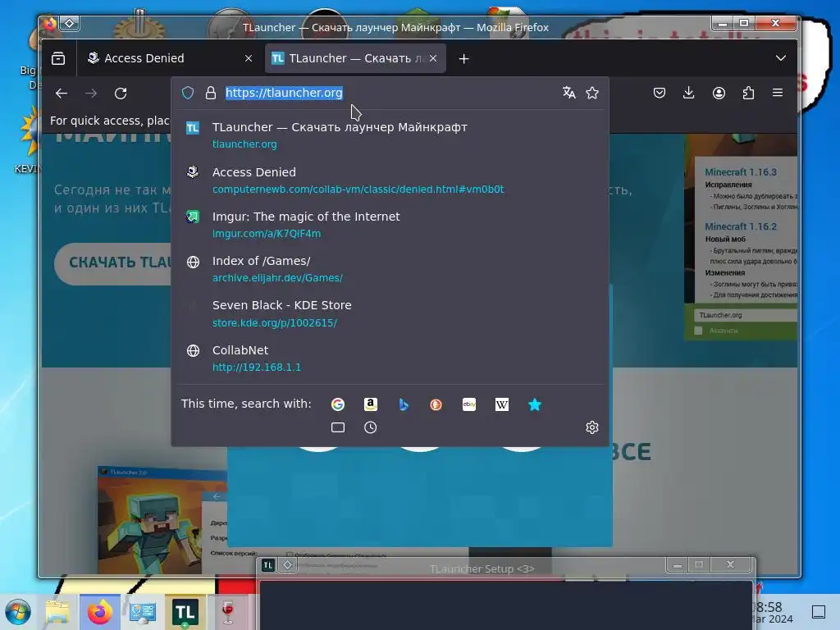This screenshot has height=630, width=840.
Task: Click the URL address field
Action: pos(388,93)
